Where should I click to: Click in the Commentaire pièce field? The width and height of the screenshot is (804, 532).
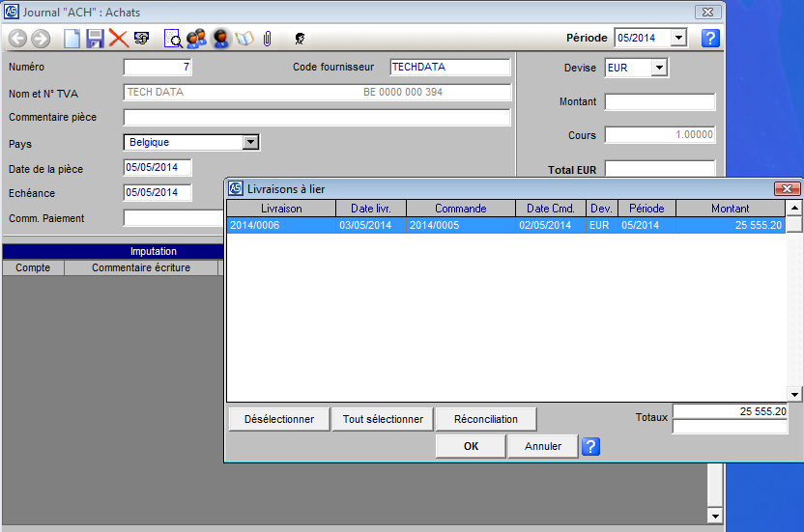(317, 118)
